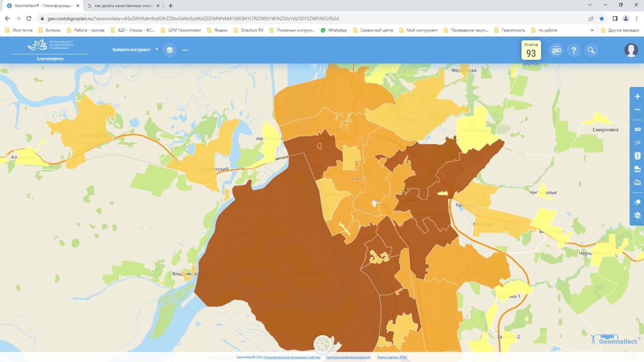
Task: Open the Chrome three-dots menu
Action: (637, 18)
